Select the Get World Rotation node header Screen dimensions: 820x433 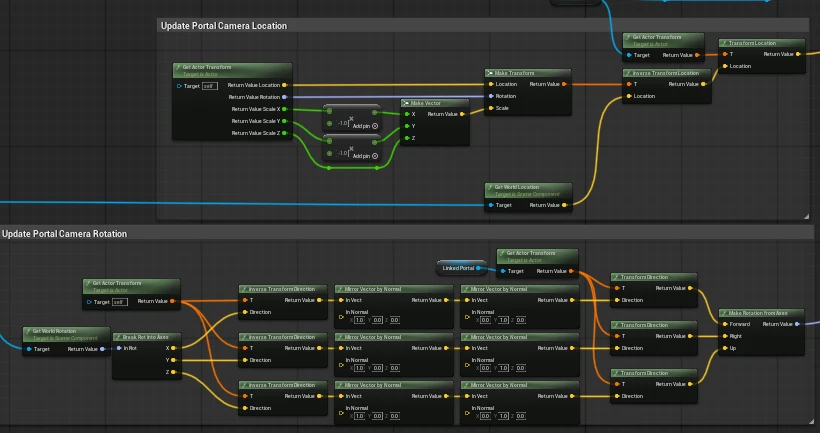click(66, 334)
